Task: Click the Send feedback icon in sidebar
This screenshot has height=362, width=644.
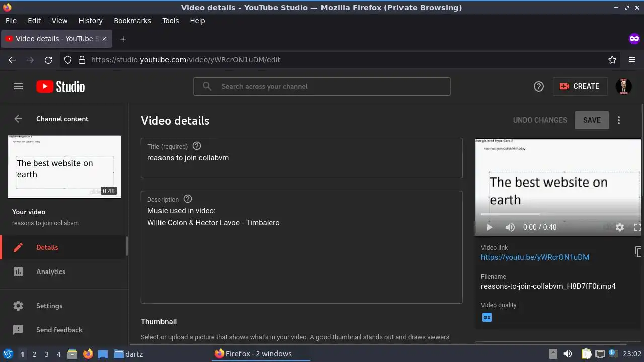Action: [18, 330]
